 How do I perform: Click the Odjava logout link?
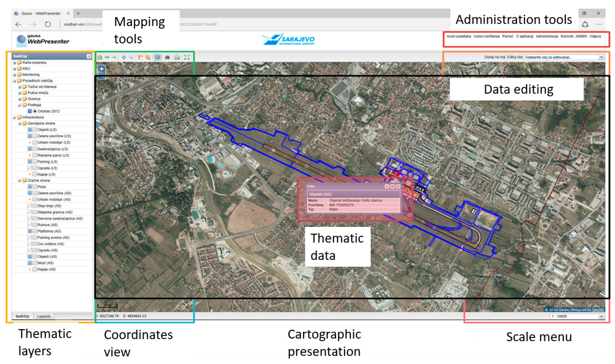pos(595,36)
